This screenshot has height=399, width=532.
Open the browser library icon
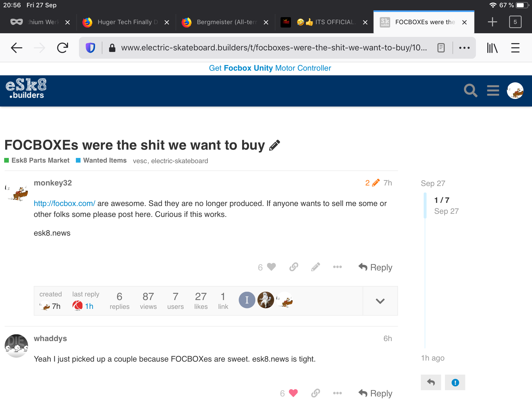pyautogui.click(x=492, y=48)
